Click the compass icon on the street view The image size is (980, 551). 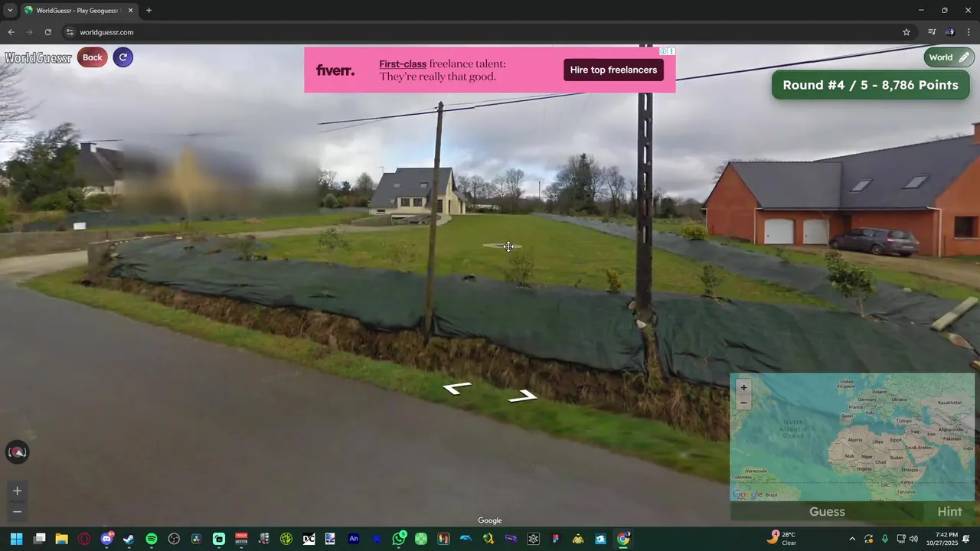pos(17,452)
